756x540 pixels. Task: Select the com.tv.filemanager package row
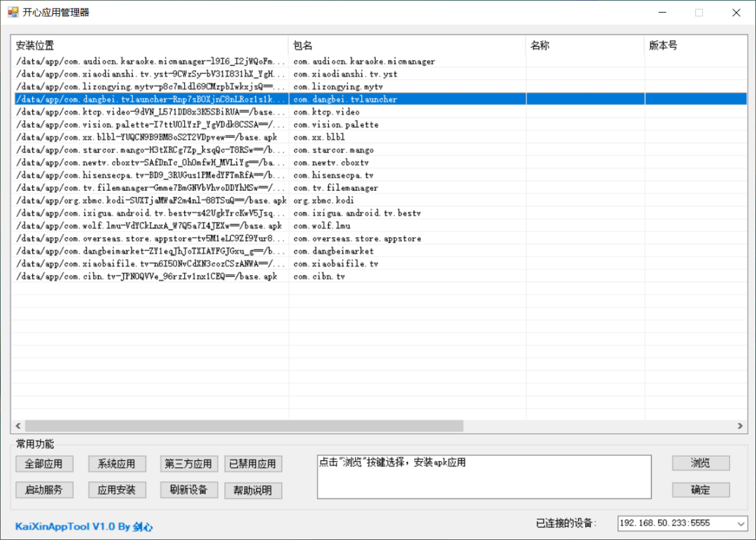pyautogui.click(x=379, y=188)
